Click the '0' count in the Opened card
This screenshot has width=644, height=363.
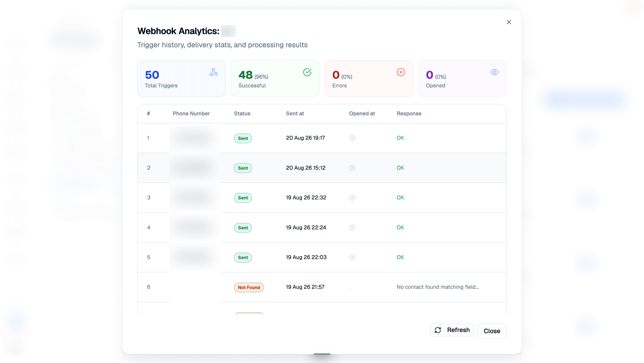click(430, 75)
